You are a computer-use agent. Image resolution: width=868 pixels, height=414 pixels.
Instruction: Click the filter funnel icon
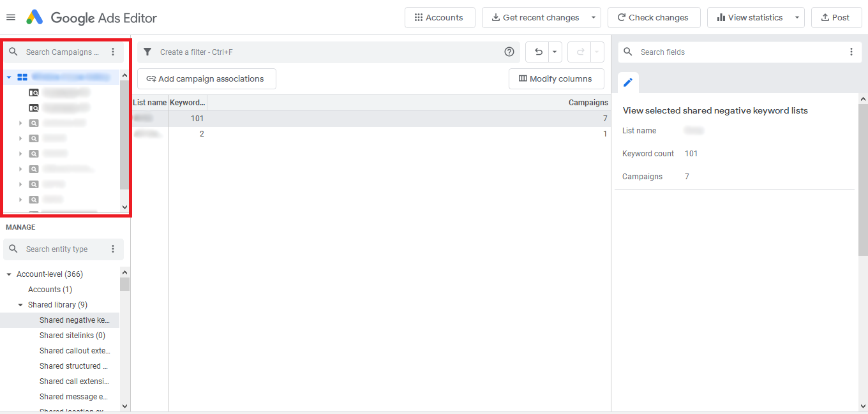pos(147,52)
